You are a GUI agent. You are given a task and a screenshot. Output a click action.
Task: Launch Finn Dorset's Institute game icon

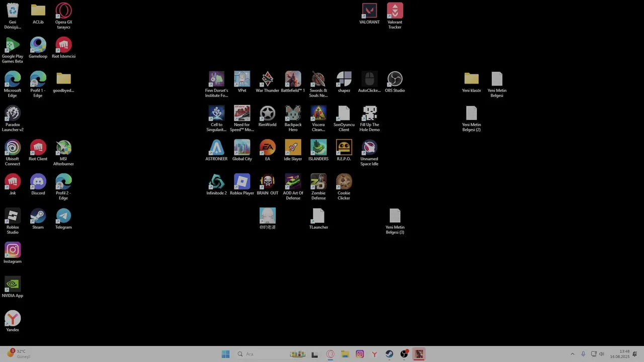tap(216, 79)
